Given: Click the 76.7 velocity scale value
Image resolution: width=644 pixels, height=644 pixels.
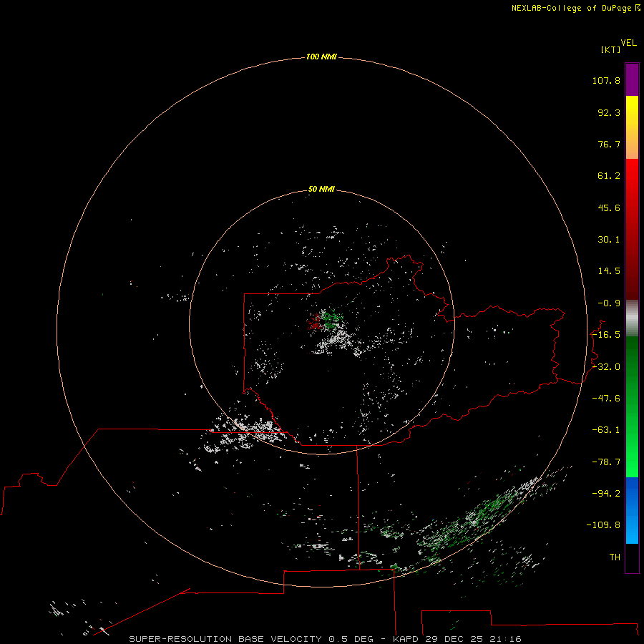Looking at the screenshot, I should pos(609,144).
